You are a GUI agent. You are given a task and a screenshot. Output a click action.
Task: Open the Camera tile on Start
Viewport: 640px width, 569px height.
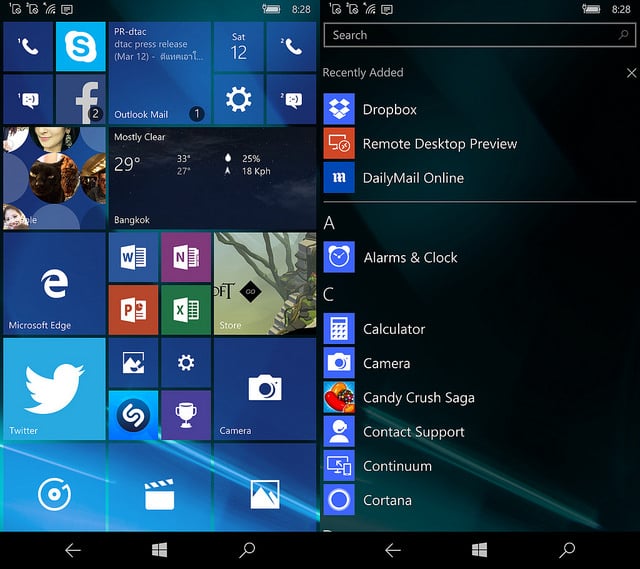[x=265, y=389]
